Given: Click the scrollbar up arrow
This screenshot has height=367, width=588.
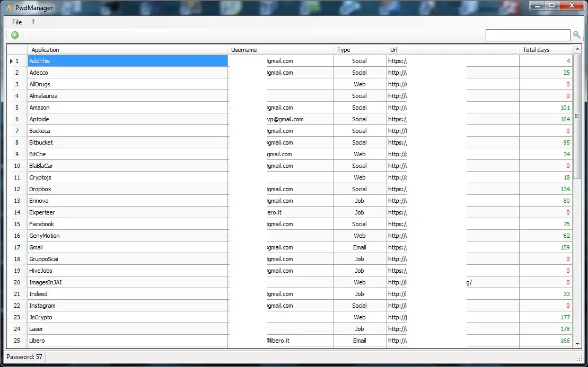Looking at the screenshot, I should (577, 49).
